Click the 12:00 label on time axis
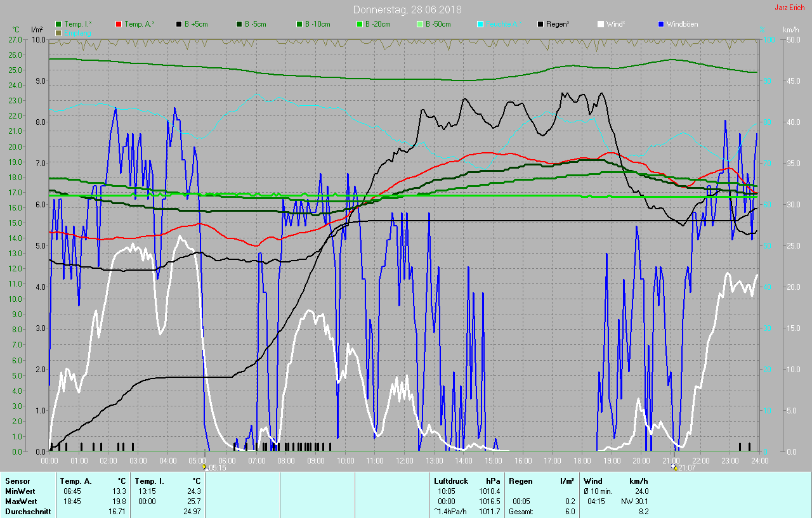 coord(404,460)
